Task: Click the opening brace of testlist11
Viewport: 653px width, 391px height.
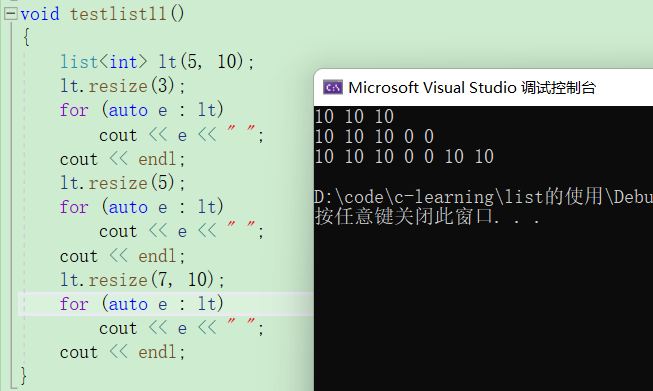Action: click(x=27, y=37)
